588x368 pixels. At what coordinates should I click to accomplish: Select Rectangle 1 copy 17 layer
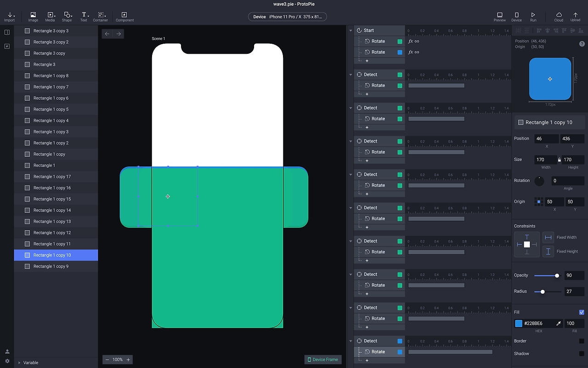point(52,177)
